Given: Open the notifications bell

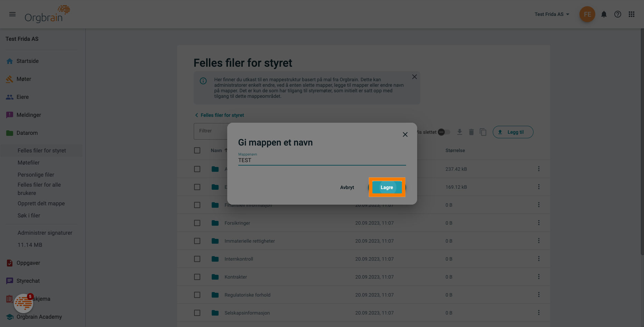Looking at the screenshot, I should point(604,14).
